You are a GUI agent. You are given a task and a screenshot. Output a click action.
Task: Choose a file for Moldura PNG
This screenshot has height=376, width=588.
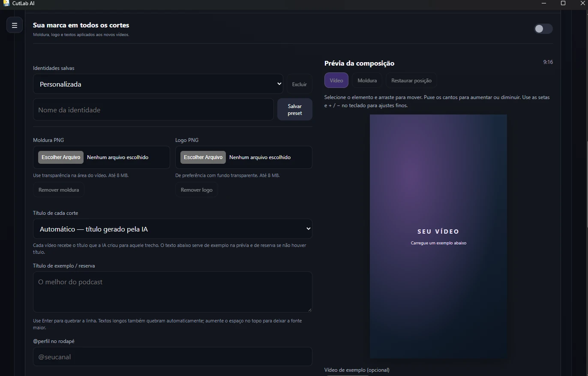coord(61,157)
